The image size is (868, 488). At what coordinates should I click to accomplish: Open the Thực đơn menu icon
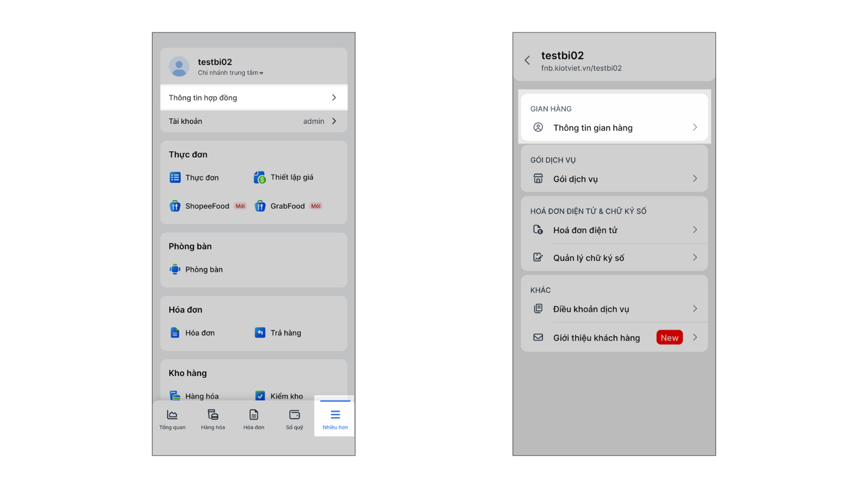coord(175,178)
